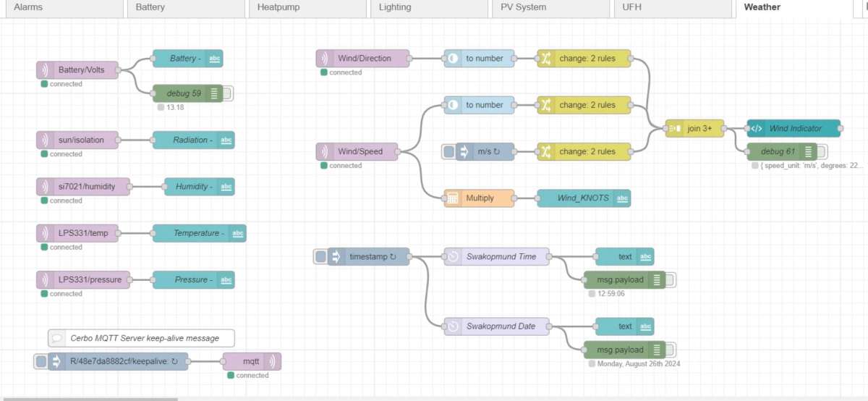Select the Lighting flow tab
The width and height of the screenshot is (868, 401).
(x=395, y=7)
